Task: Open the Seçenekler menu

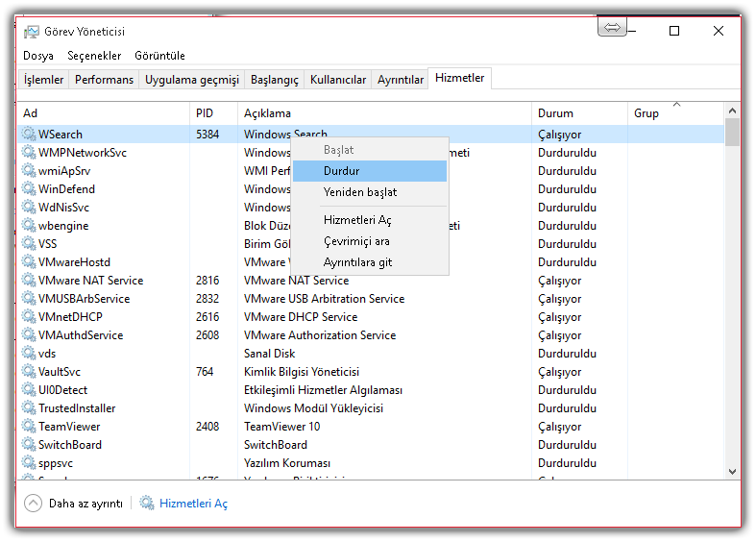Action: (x=94, y=56)
